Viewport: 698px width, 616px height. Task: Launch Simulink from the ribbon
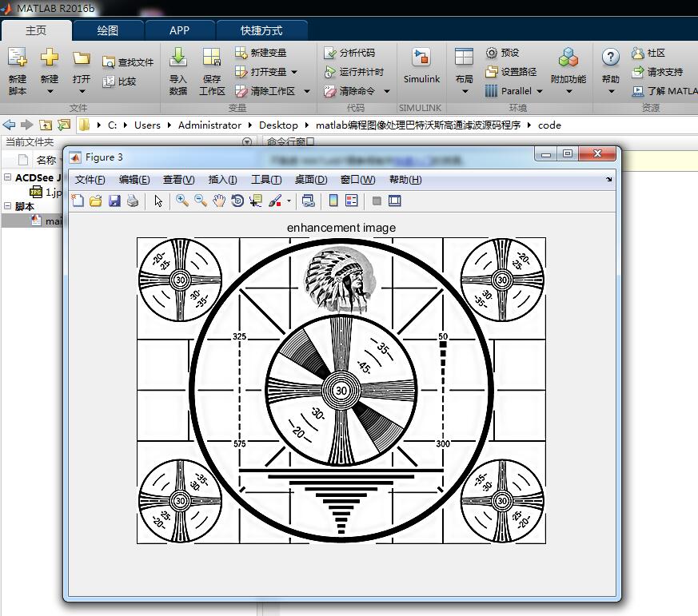[421, 66]
